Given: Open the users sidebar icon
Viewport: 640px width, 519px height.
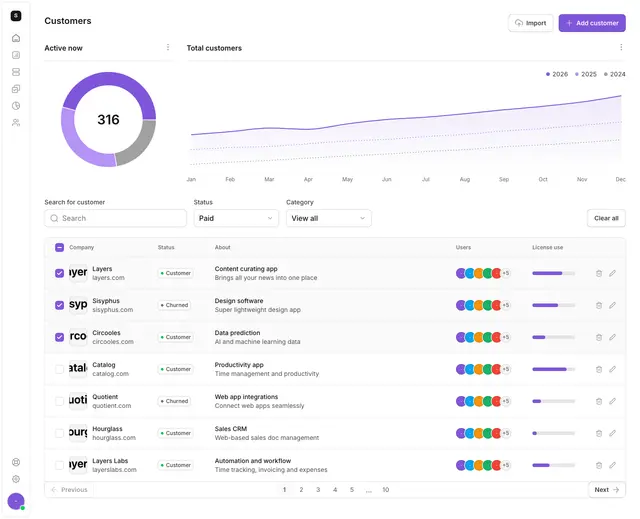Looking at the screenshot, I should click(16, 122).
